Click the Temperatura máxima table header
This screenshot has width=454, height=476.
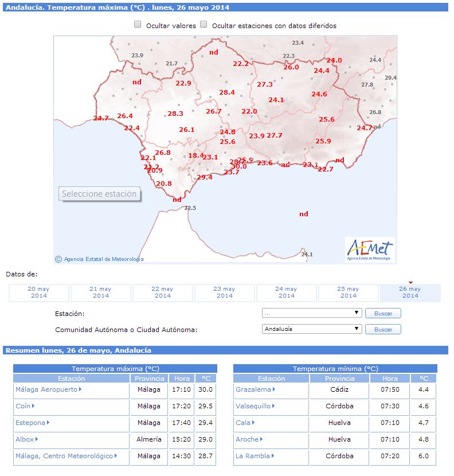click(x=115, y=369)
